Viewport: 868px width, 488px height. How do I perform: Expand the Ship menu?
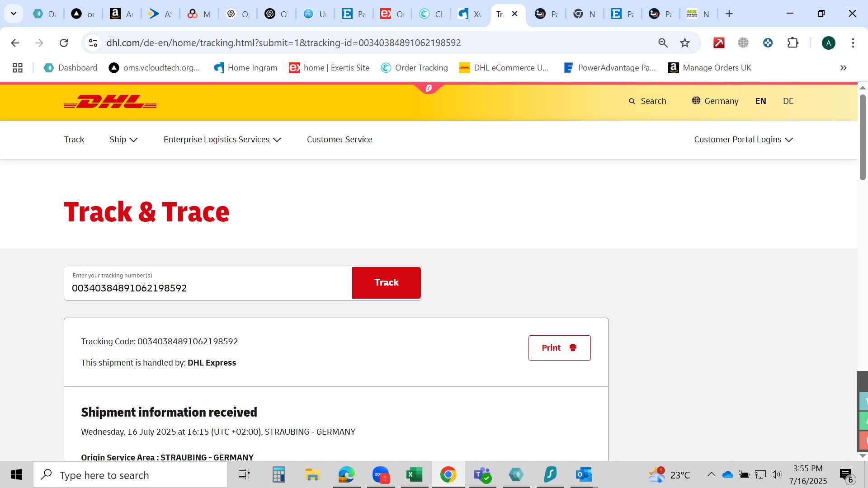coord(123,140)
